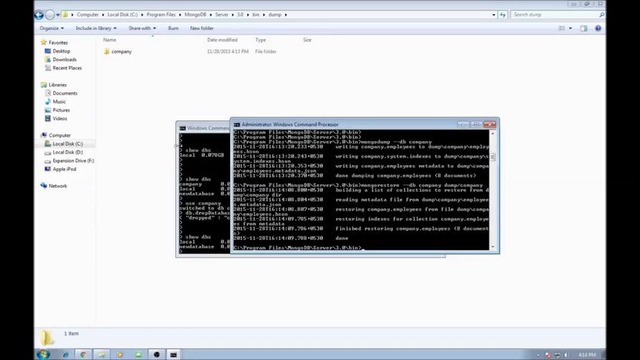
Task: Click the Computer segment in address bar
Action: [88, 15]
